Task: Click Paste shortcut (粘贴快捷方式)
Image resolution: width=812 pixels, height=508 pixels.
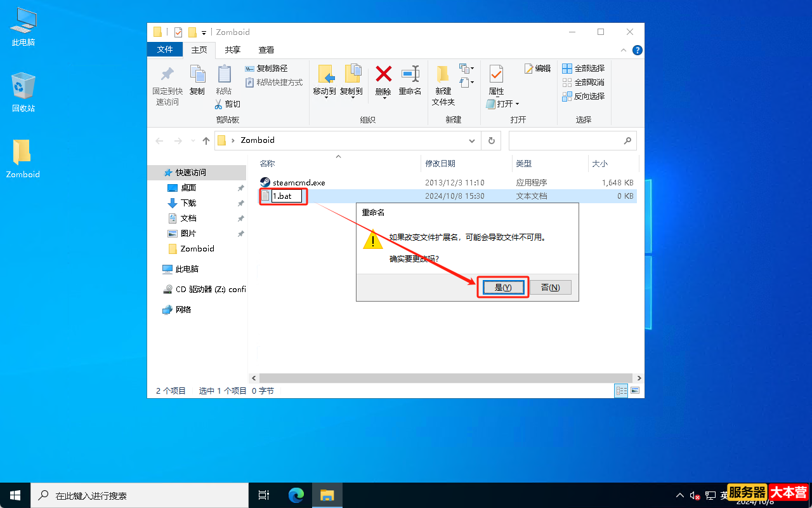Action: coord(274,82)
